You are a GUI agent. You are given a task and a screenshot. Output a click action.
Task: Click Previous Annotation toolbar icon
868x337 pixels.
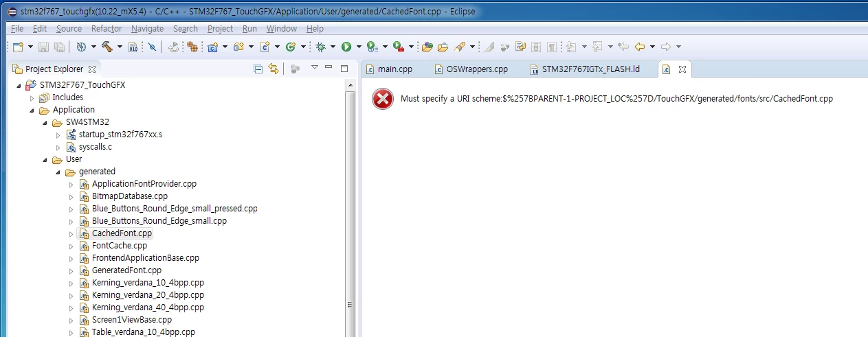[x=597, y=47]
